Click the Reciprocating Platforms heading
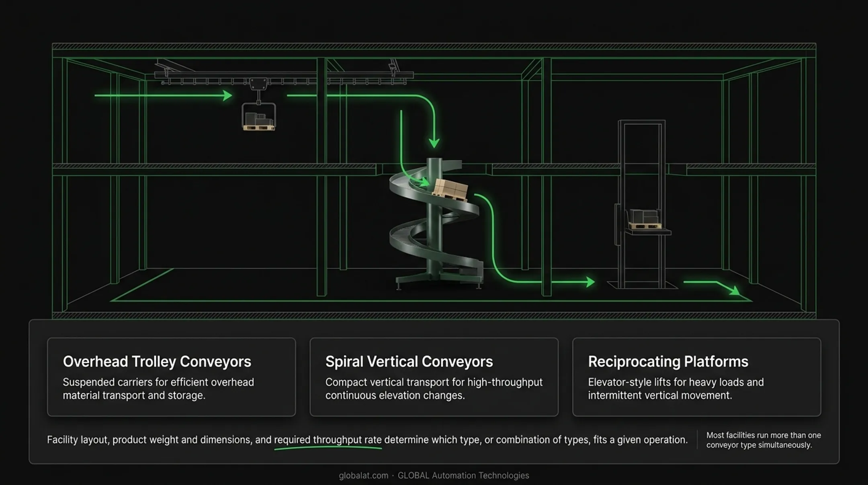 coord(668,362)
